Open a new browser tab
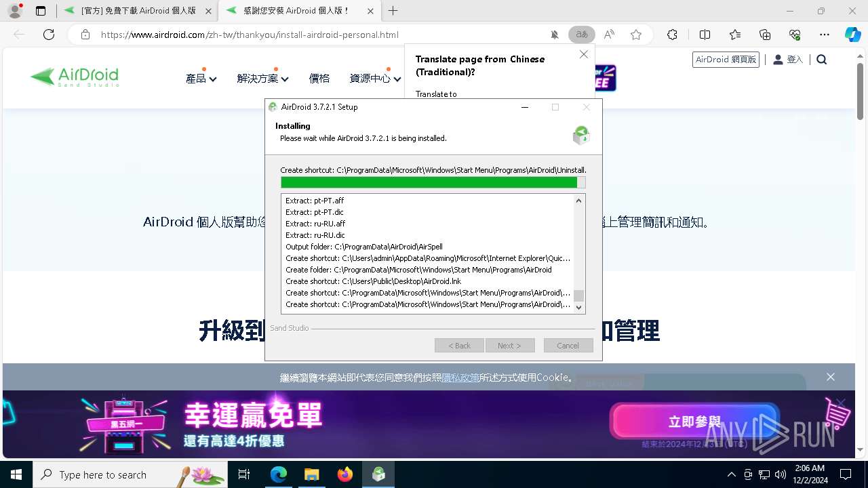This screenshot has height=488, width=868. (393, 11)
